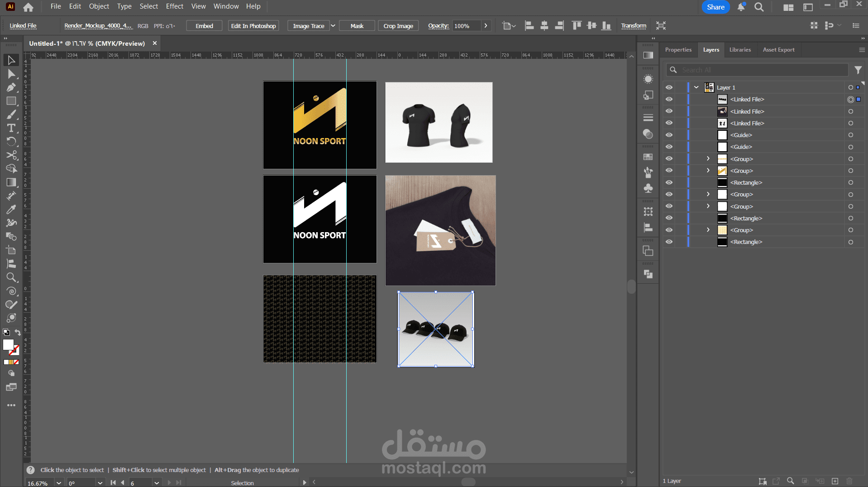Collapse Layer 1 in the Layers panel
The image size is (868, 487).
tap(696, 87)
